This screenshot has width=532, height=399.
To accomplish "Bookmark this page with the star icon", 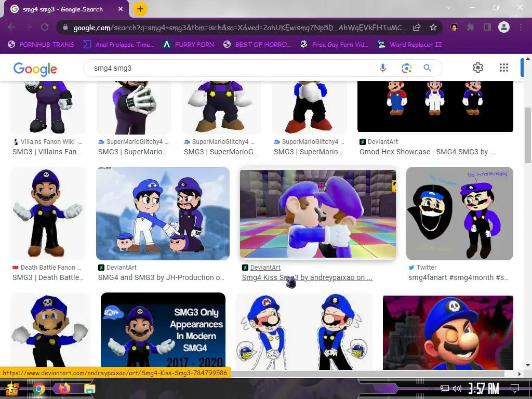I will click(x=433, y=27).
